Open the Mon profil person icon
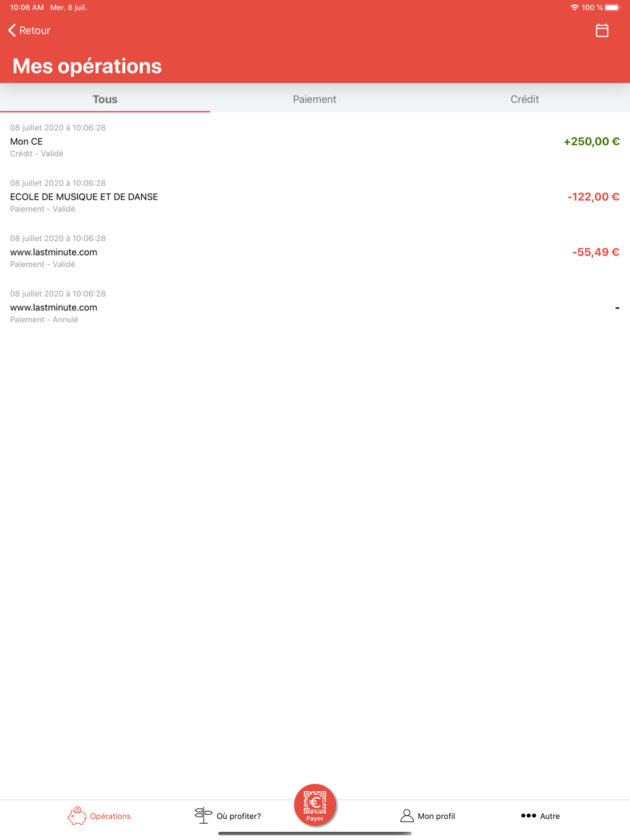630x840 pixels. [x=407, y=815]
